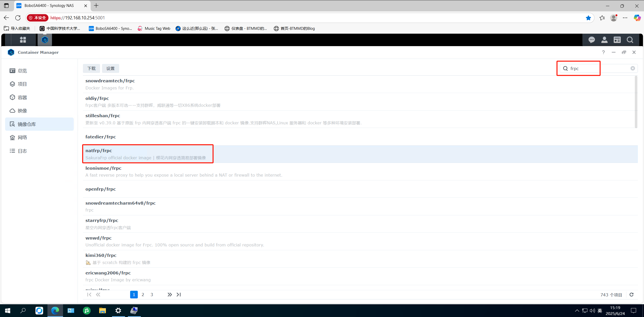
Task: Open the 映像 section in sidebar
Action: [x=22, y=111]
